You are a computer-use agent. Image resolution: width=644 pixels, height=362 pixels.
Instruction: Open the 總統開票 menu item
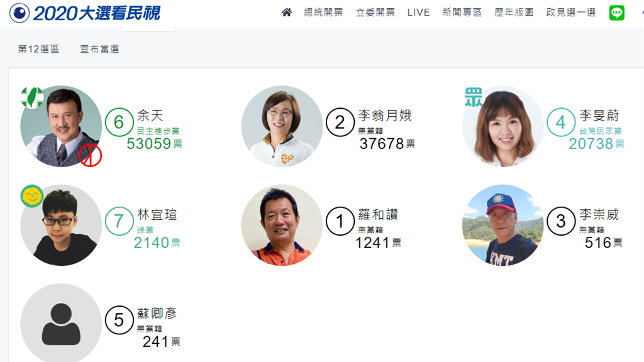323,13
